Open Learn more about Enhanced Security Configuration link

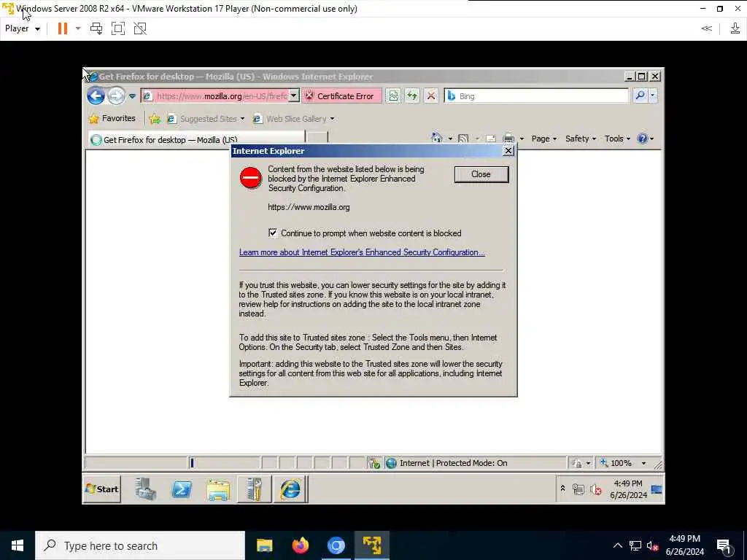(x=362, y=252)
